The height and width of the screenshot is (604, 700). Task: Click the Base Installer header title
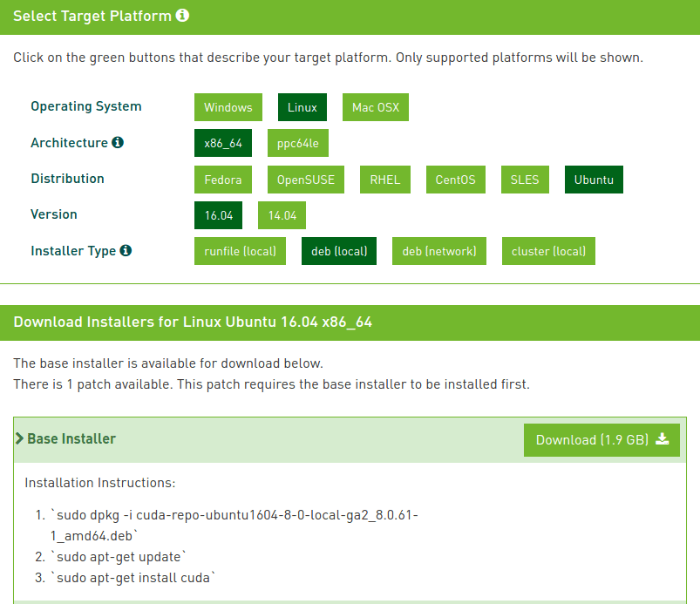coord(71,438)
